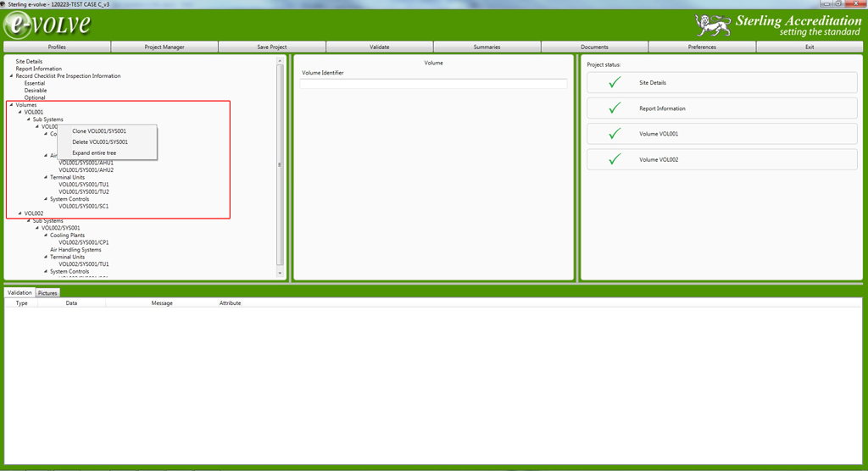868x471 pixels.
Task: Select VOL001/SYS001/TU2 in the tree
Action: tap(84, 191)
